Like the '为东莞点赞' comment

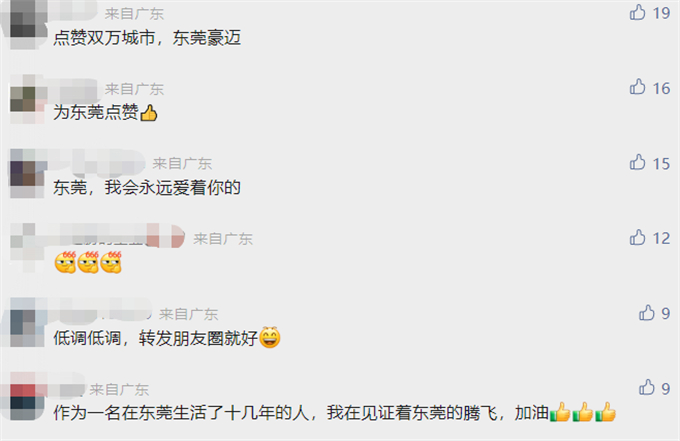coord(637,87)
